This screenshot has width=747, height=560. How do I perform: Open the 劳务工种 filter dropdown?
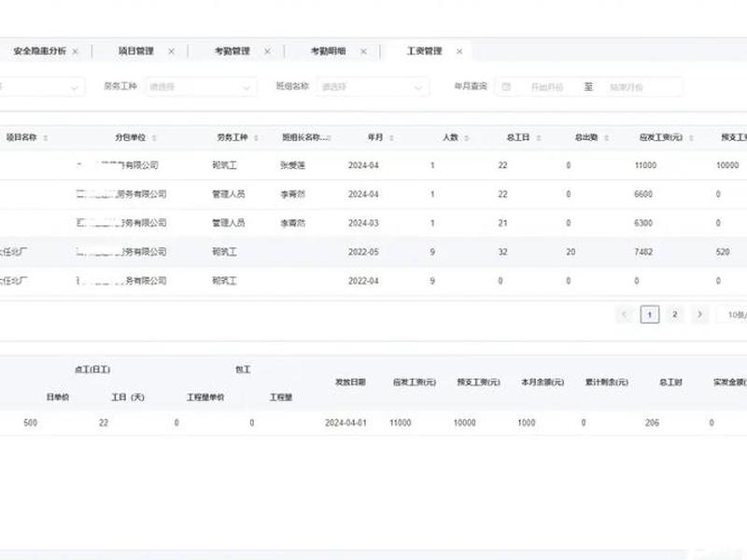[201, 87]
